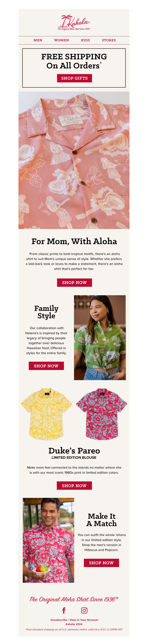Click the Unsubscribe link
The height and width of the screenshot is (644, 148).
point(59,620)
